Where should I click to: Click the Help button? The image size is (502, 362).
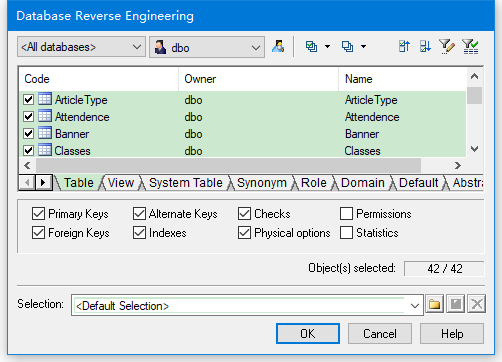point(452,333)
